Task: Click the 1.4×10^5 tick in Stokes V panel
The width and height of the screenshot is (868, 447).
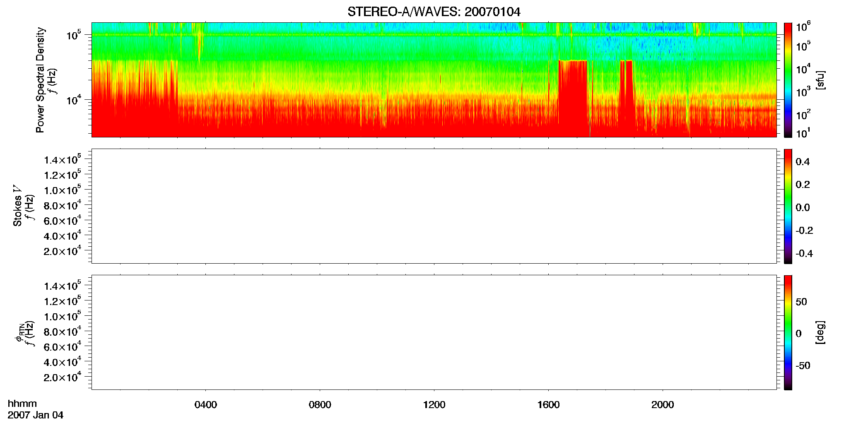Action: tap(62, 160)
